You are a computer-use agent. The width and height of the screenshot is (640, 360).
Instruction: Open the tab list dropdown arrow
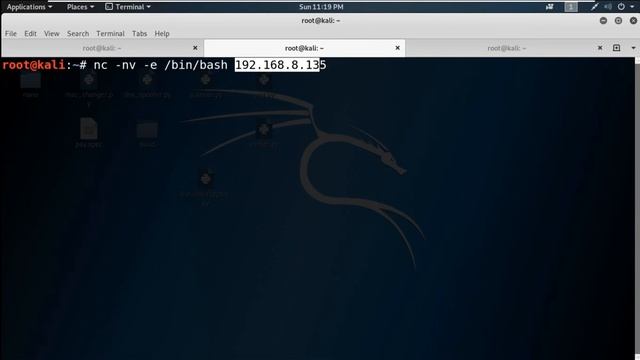633,48
